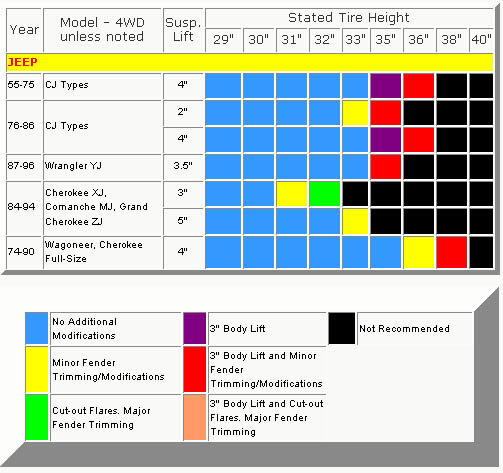This screenshot has width=503, height=473.
Task: Select the Wrangler YJ model cell
Action: point(102,167)
